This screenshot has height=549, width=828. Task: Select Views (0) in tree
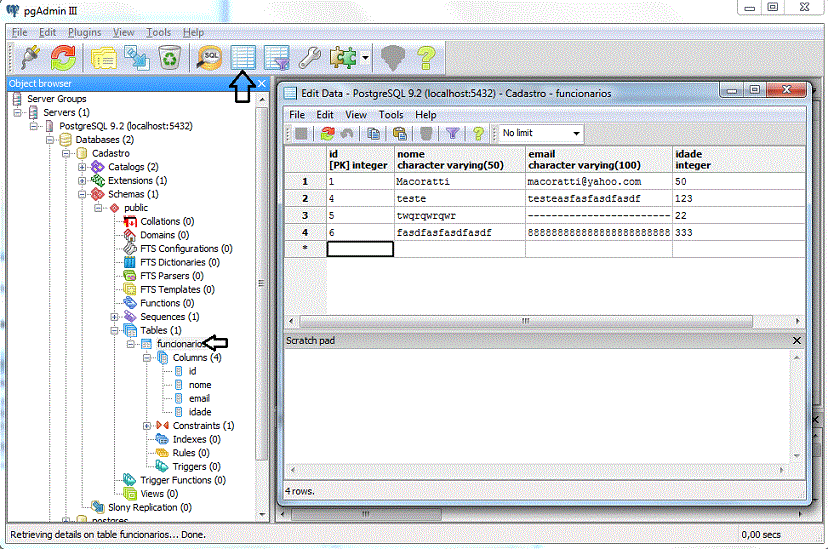tap(159, 494)
